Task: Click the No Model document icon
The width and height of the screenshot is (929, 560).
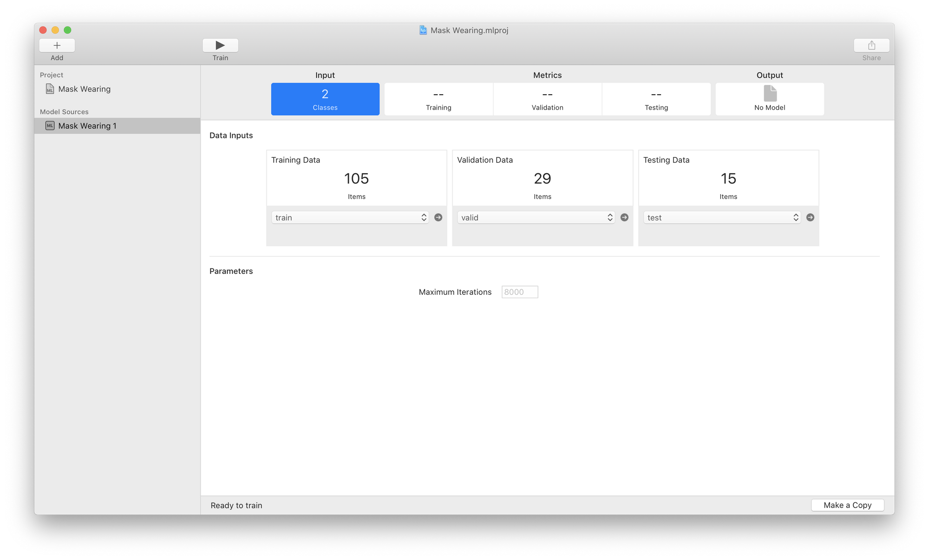Action: [770, 93]
